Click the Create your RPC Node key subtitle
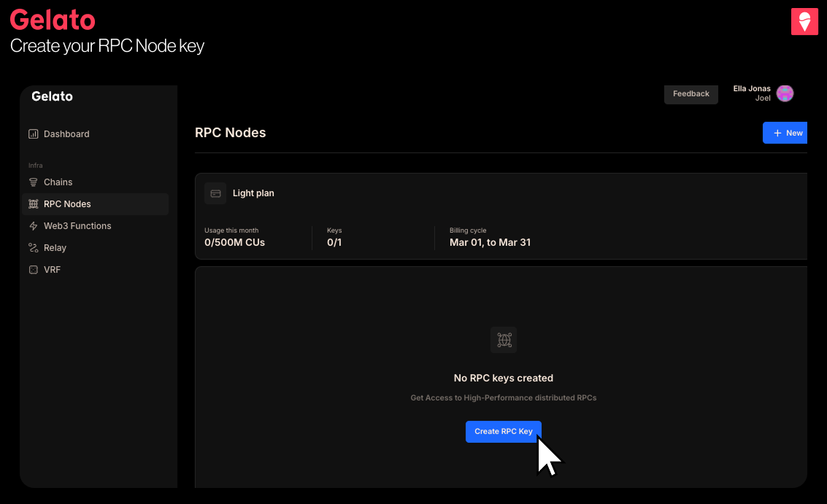The image size is (827, 504). (107, 47)
